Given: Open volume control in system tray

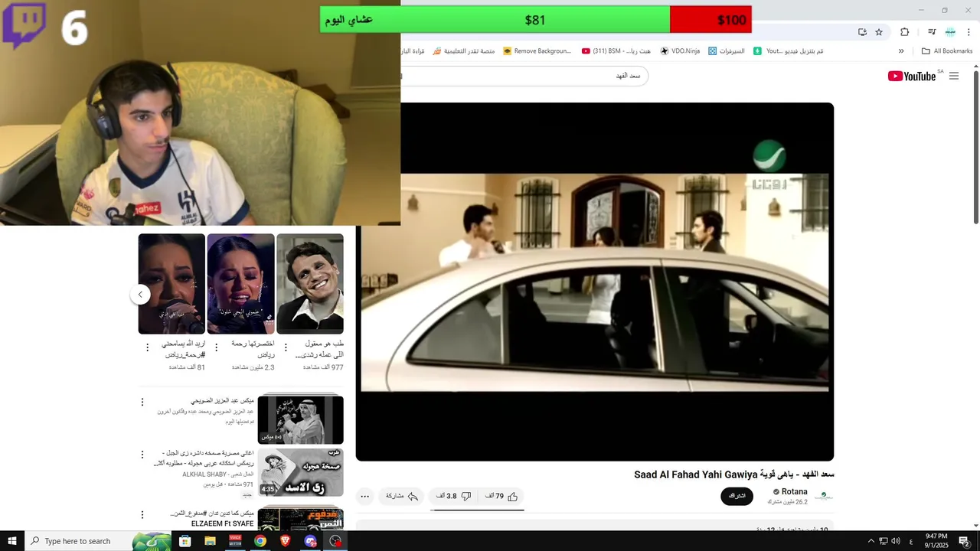Looking at the screenshot, I should coord(896,540).
